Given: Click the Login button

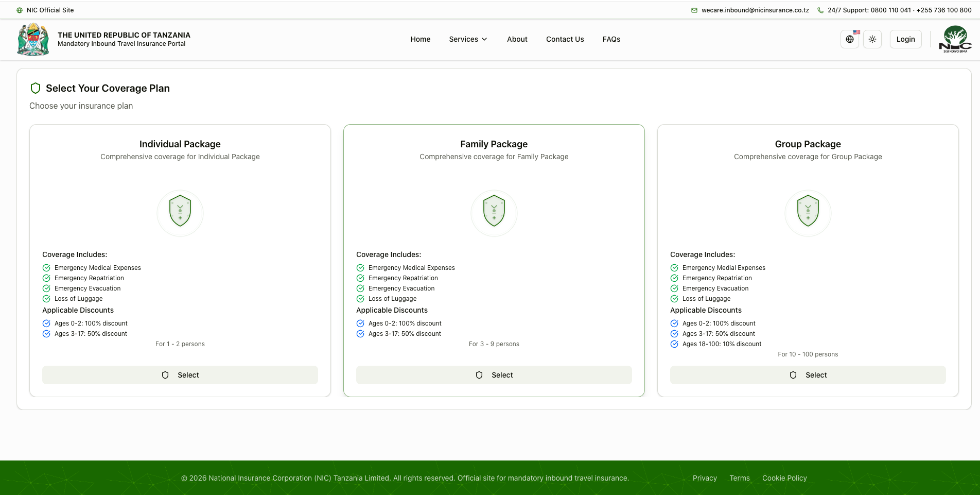Looking at the screenshot, I should pyautogui.click(x=906, y=39).
